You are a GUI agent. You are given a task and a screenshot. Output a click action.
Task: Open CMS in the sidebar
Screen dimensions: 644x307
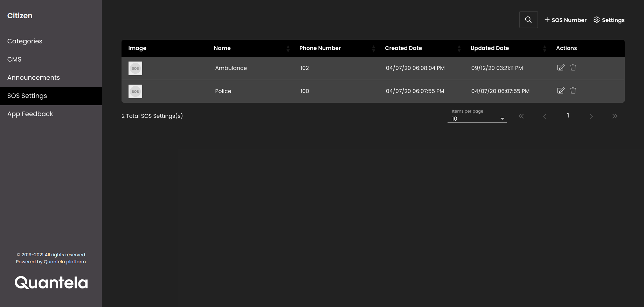(51, 59)
